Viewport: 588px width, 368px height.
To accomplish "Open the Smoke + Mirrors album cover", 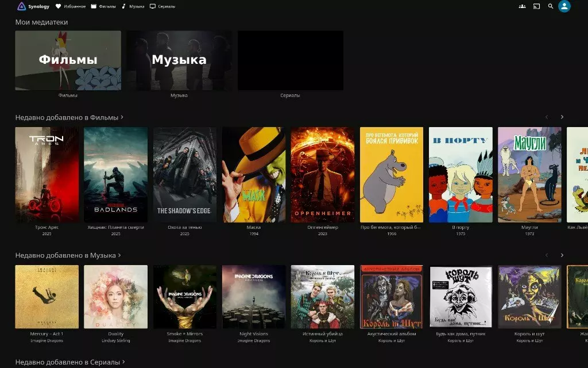I will pyautogui.click(x=184, y=297).
